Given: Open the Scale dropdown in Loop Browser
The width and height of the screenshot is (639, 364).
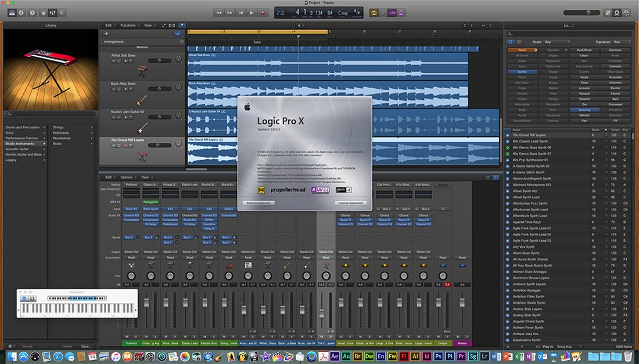Looking at the screenshot, I should tap(557, 42).
